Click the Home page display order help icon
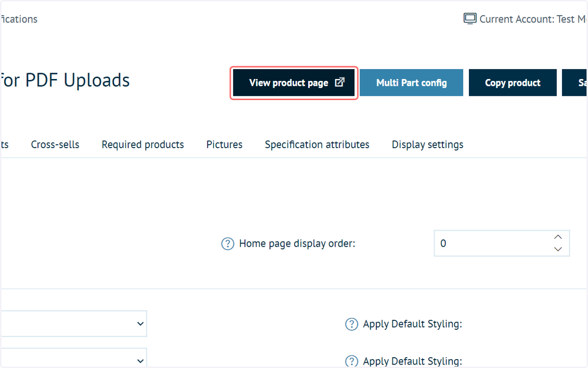 click(228, 243)
